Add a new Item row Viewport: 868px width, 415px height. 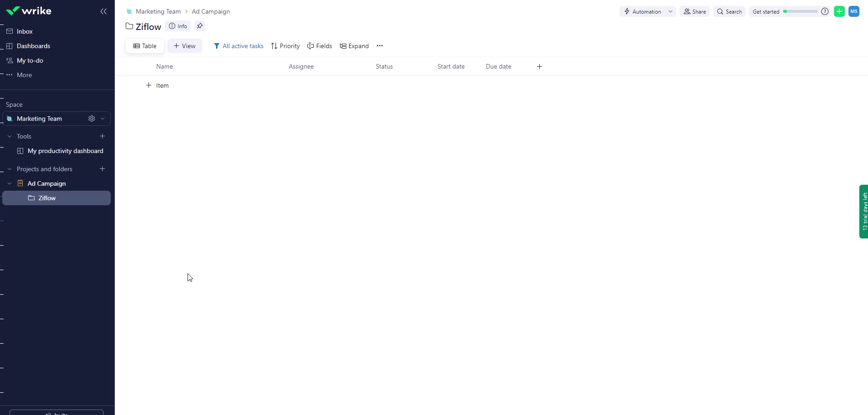[x=158, y=85]
